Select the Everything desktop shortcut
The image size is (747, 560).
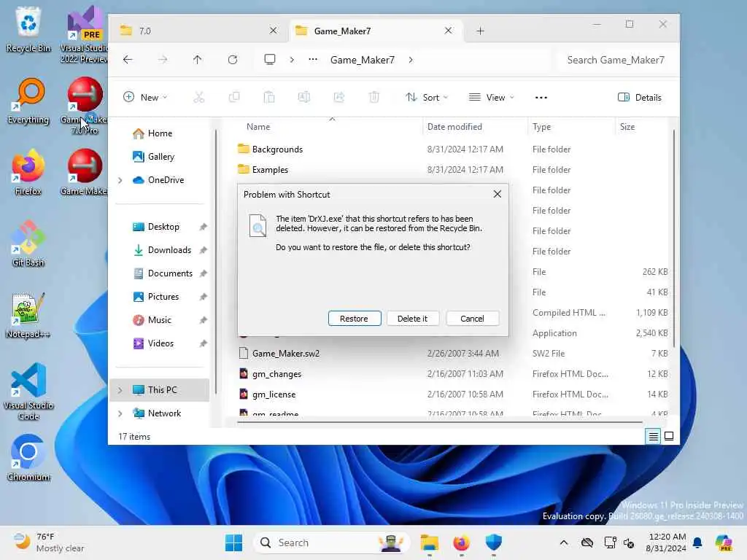coord(28,101)
